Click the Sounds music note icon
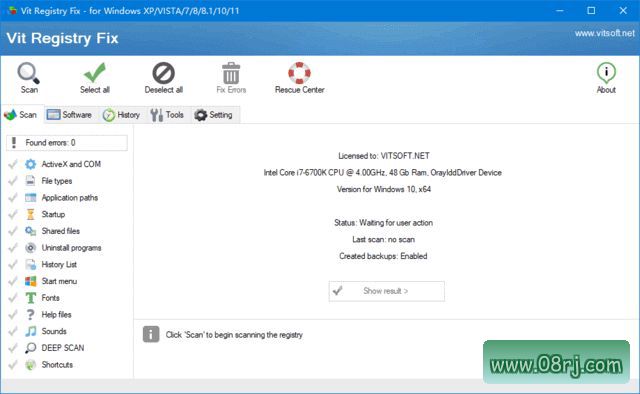 [30, 331]
